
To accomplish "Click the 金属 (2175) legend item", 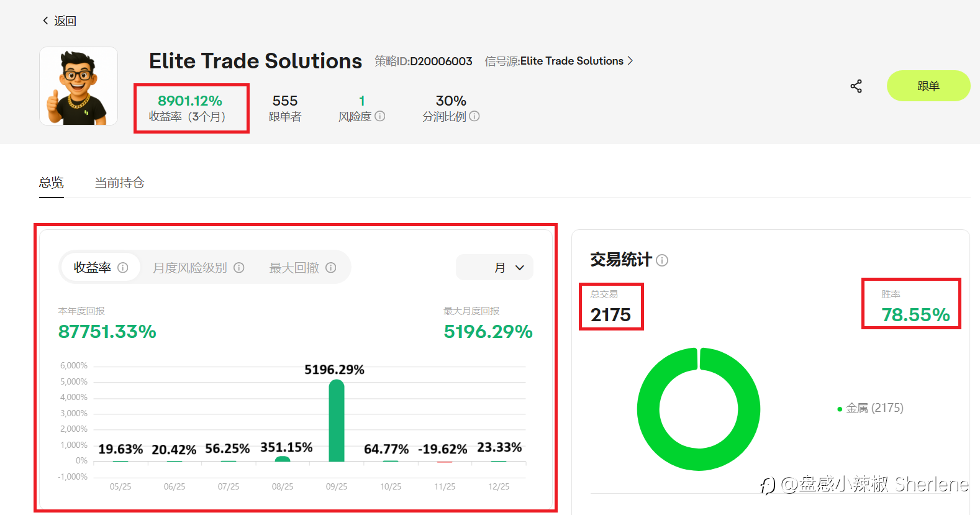I will coord(871,408).
